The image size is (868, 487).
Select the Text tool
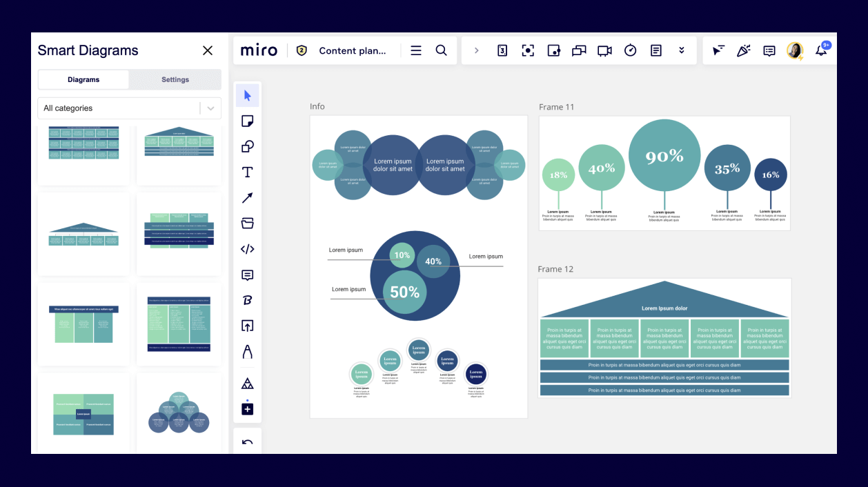point(247,172)
